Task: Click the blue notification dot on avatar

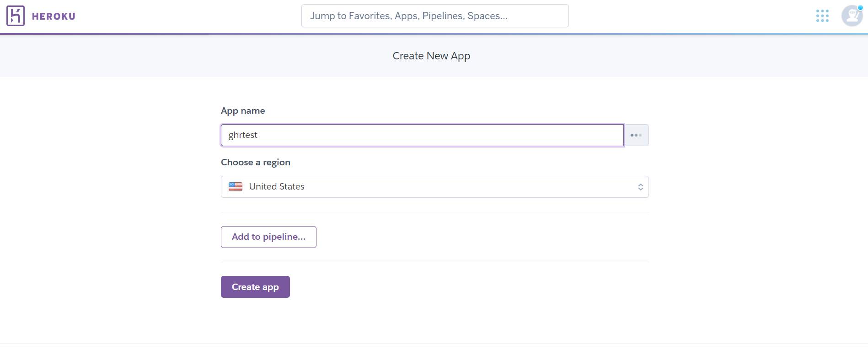Action: (860, 8)
